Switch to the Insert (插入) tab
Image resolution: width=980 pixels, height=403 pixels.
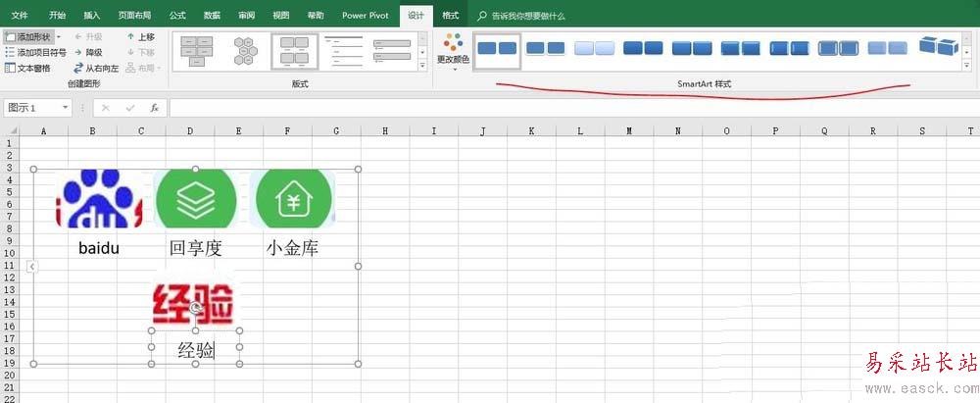pyautogui.click(x=92, y=16)
